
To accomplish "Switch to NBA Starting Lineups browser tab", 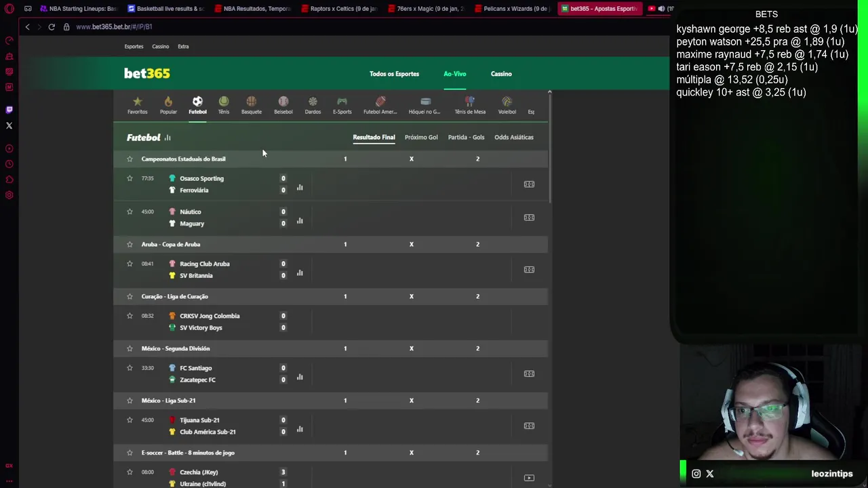I will coord(78,9).
